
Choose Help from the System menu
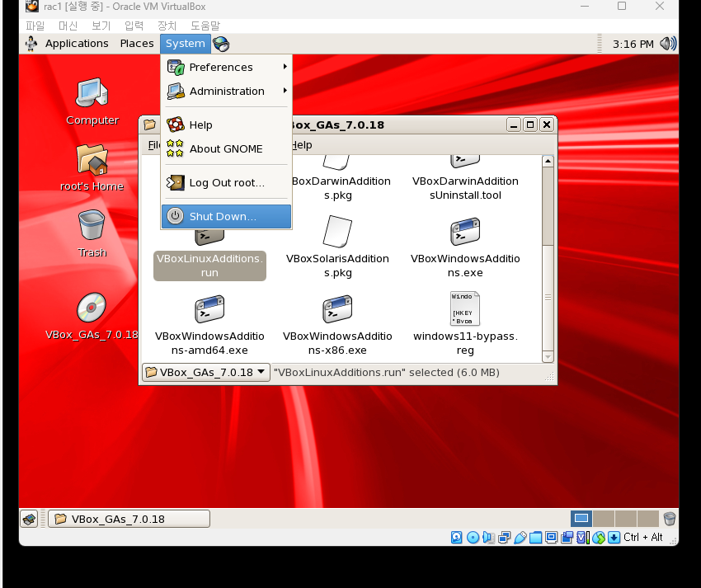[x=226, y=125]
